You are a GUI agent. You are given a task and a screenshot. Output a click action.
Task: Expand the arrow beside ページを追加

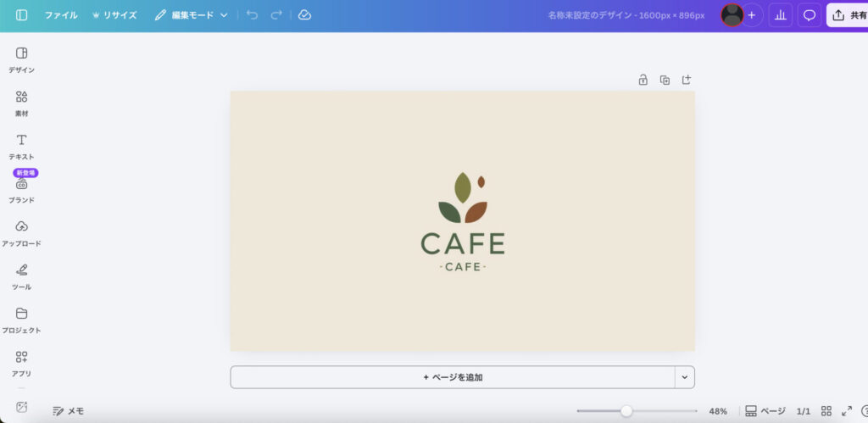tap(684, 377)
